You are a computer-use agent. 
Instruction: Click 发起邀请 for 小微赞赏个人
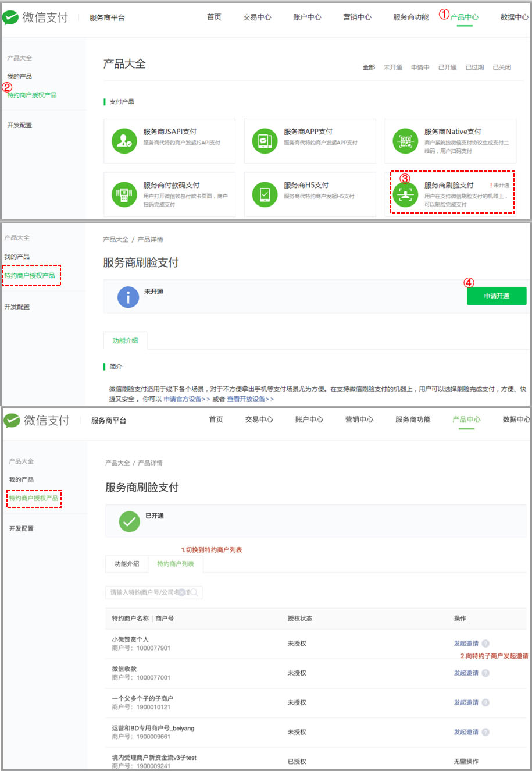point(466,644)
